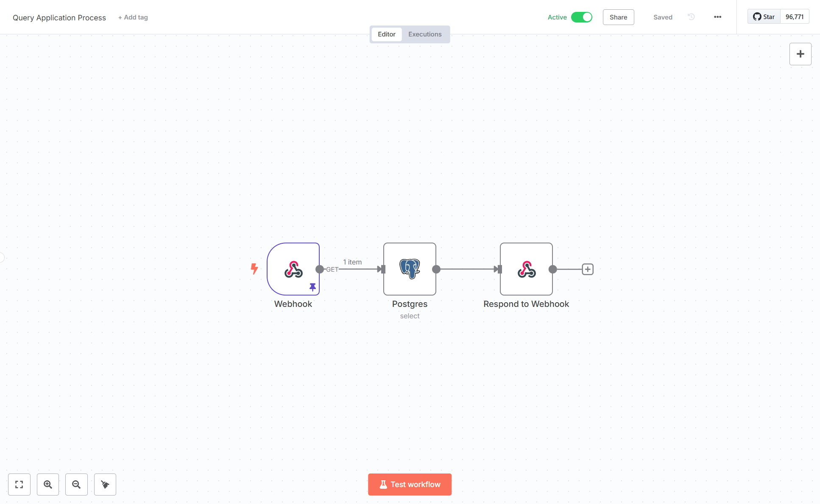Click the orange lightning trigger icon

[x=254, y=269]
